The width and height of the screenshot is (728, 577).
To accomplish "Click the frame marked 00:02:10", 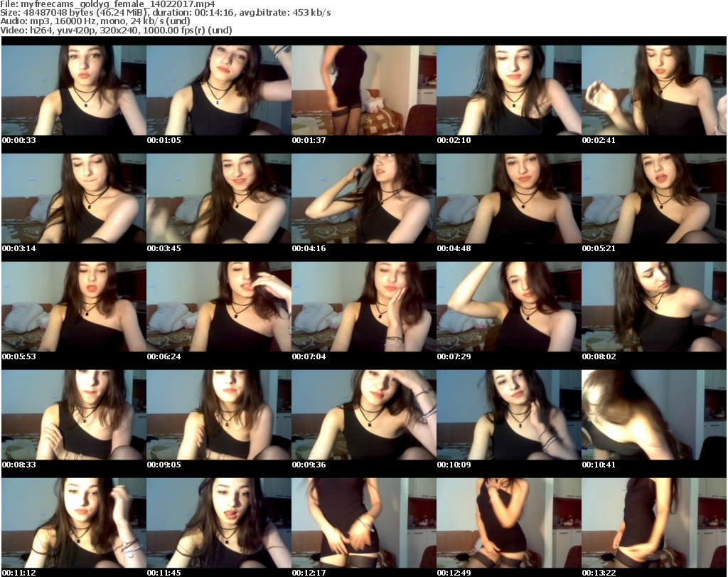I will 509,90.
